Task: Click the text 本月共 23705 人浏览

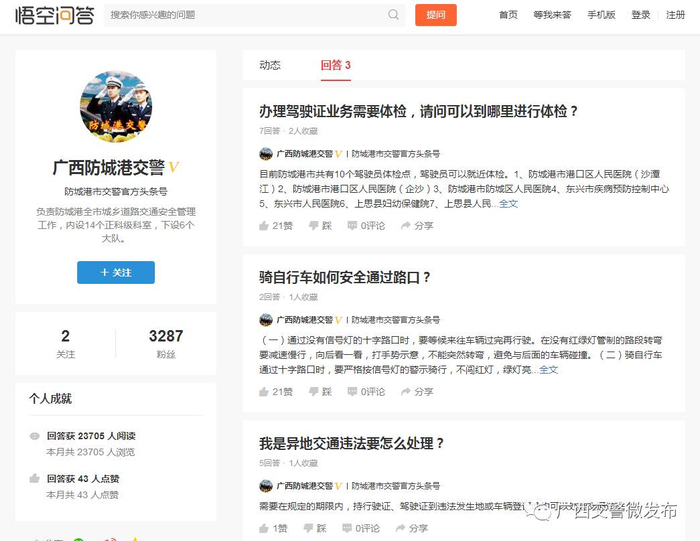Action: tap(91, 452)
